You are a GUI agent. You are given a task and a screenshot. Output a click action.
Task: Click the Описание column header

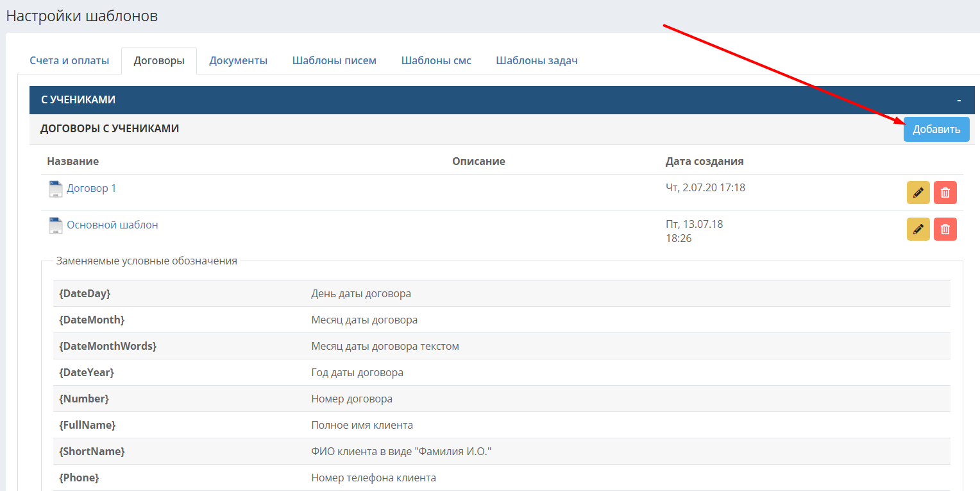[478, 161]
